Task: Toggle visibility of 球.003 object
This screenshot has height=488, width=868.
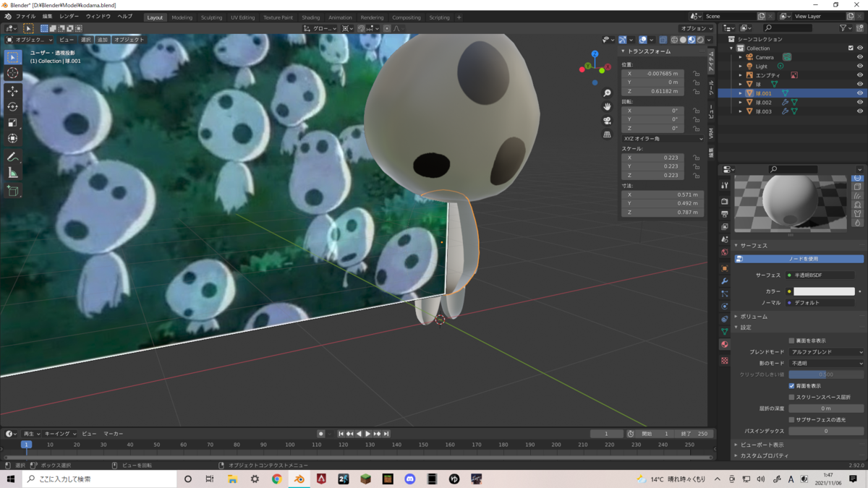Action: (859, 111)
